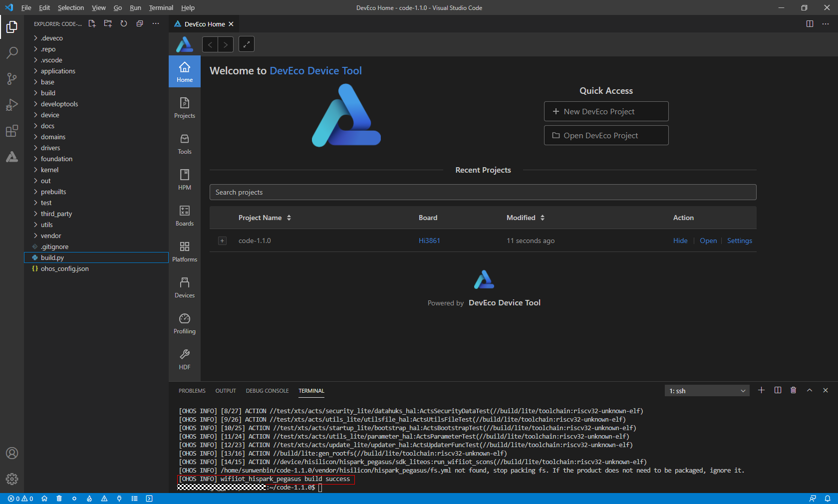The width and height of the screenshot is (838, 504).
Task: Open the Terminal menu
Action: click(x=161, y=7)
